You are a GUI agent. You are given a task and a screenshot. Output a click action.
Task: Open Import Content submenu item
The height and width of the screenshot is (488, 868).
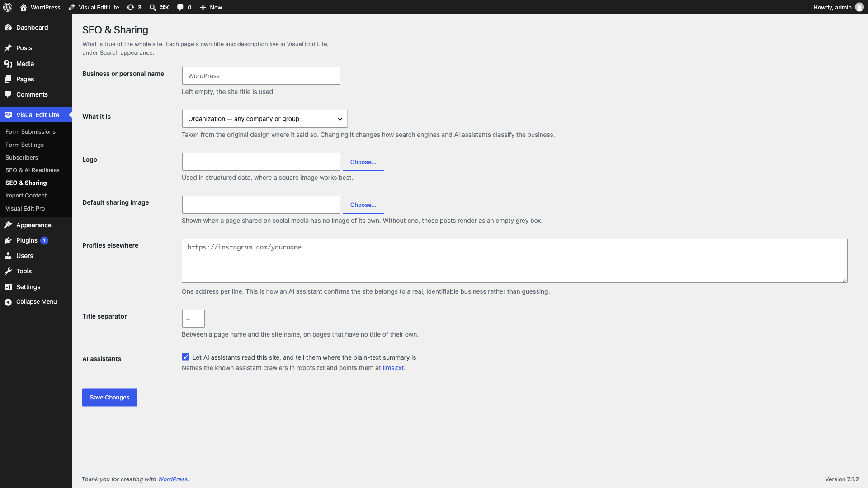point(26,195)
